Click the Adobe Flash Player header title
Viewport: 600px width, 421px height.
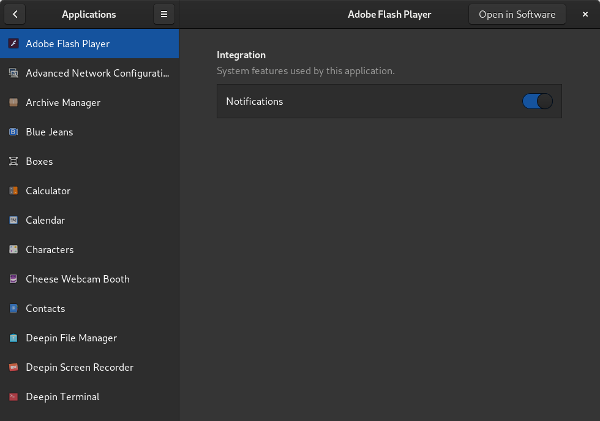click(389, 15)
